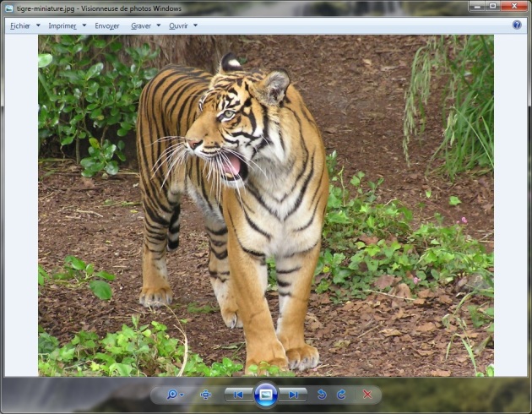Click the blue help question mark icon

[517, 25]
